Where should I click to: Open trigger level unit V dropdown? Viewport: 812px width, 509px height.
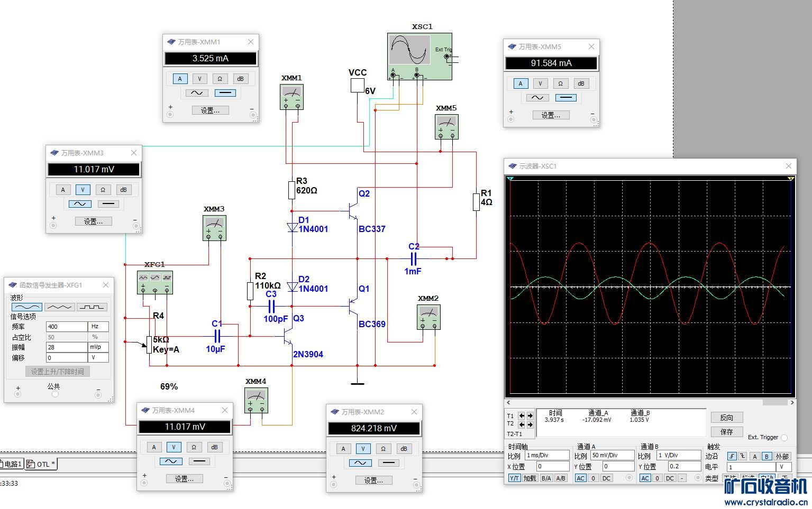tap(783, 467)
